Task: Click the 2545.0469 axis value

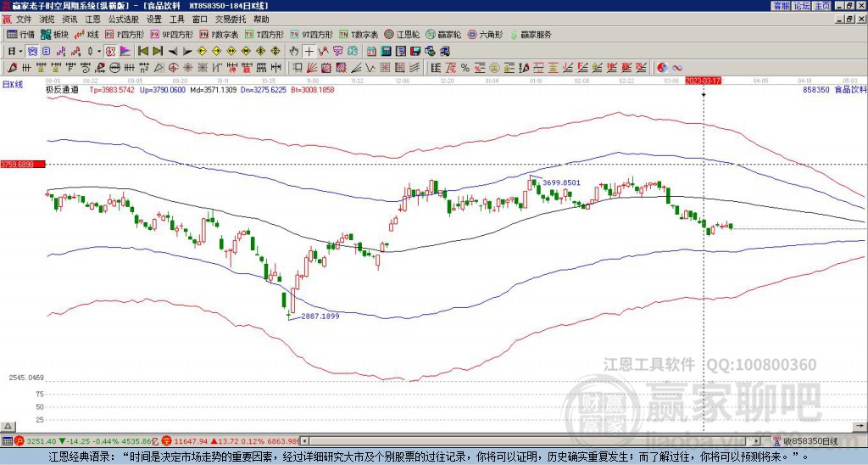Action: coord(26,378)
